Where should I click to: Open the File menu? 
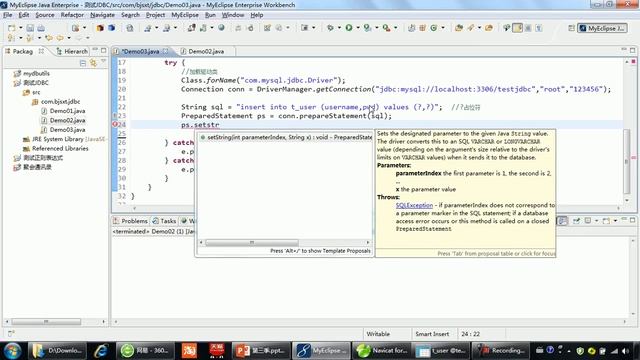pos(8,15)
